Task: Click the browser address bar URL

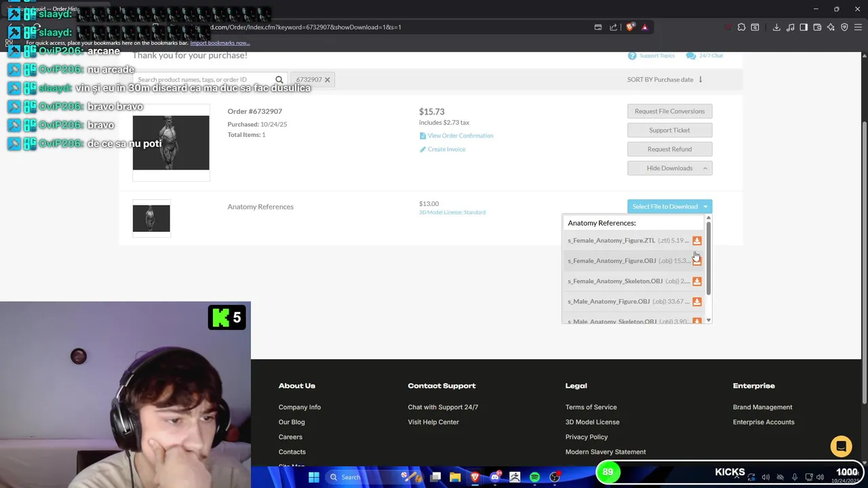Action: click(305, 27)
